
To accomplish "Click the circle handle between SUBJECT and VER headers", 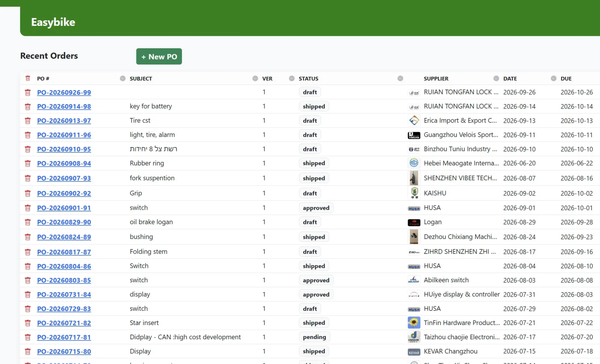I will [x=255, y=78].
